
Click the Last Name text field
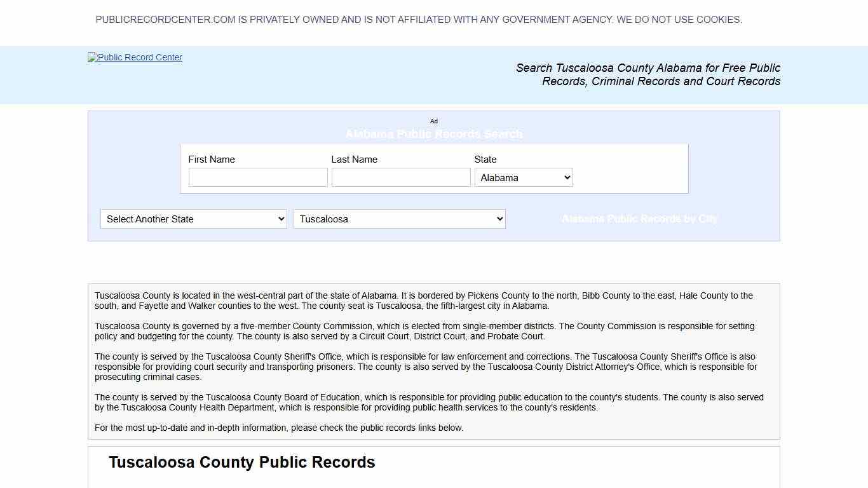400,177
